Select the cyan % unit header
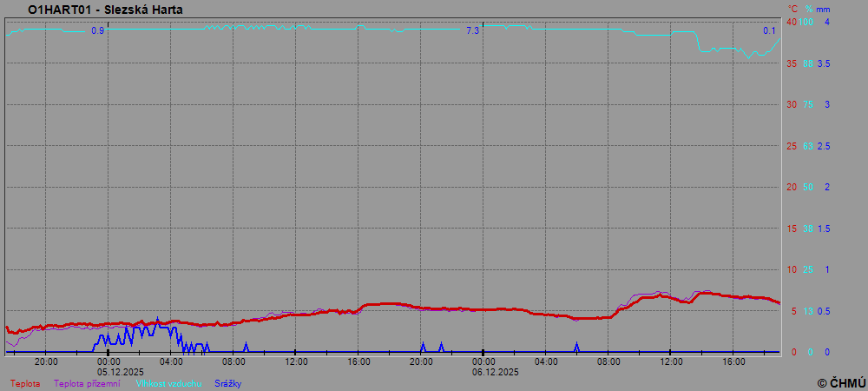 tap(808, 9)
